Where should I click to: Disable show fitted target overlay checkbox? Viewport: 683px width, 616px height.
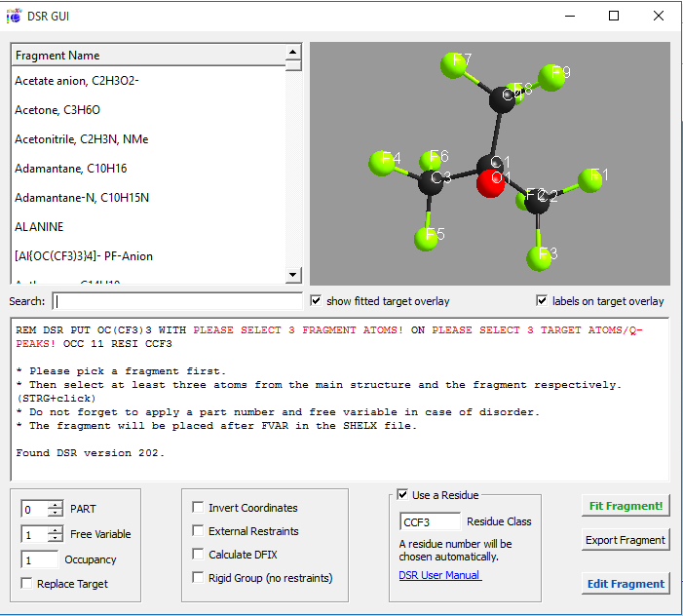pyautogui.click(x=316, y=301)
